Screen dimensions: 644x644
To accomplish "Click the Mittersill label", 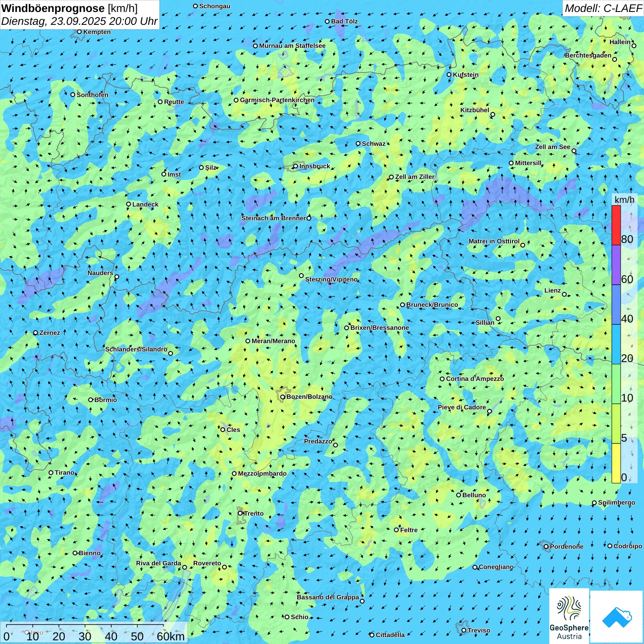I will (x=528, y=163).
